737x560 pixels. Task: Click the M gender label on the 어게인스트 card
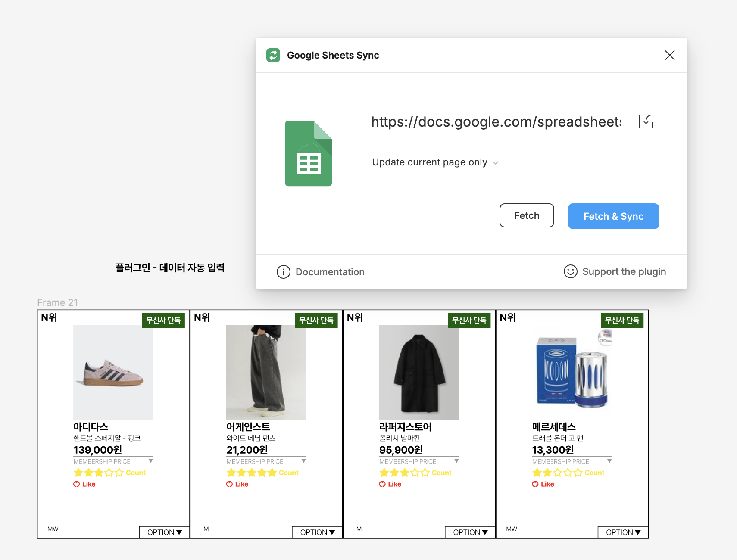pos(206,529)
